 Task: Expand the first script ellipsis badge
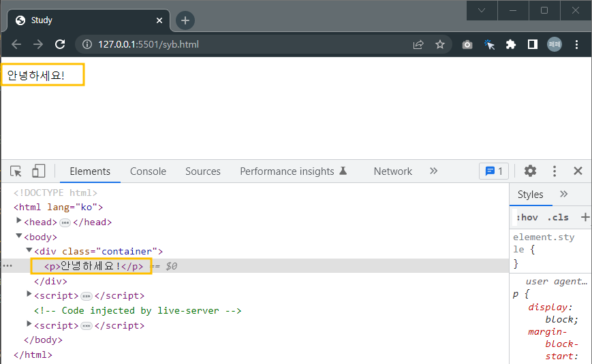tap(87, 296)
